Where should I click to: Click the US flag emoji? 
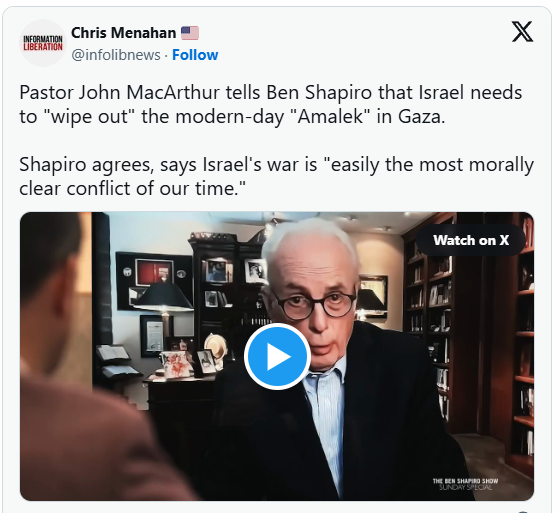[x=190, y=33]
